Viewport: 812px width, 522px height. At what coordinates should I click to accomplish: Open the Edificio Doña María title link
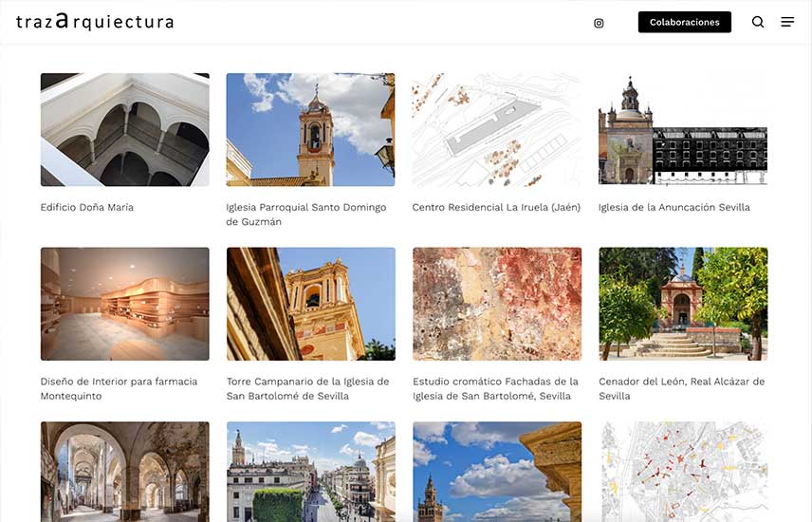pyautogui.click(x=87, y=207)
